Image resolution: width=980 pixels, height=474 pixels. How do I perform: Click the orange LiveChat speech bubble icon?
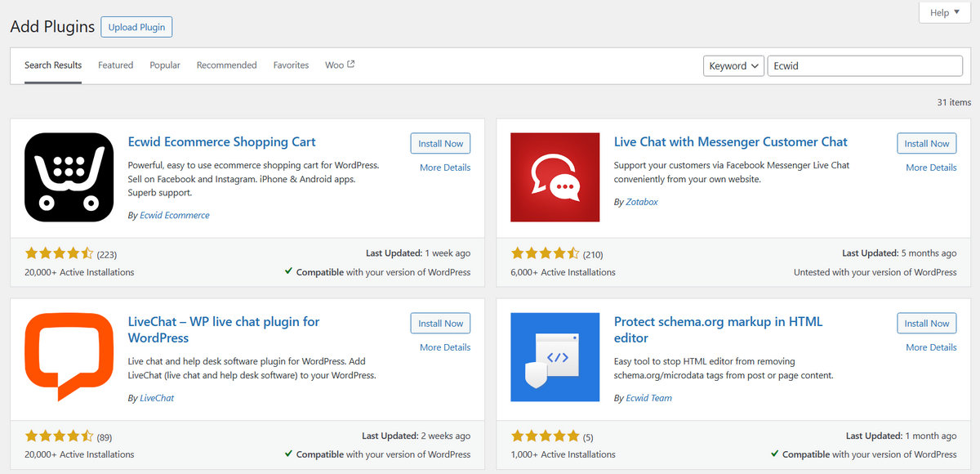[69, 357]
